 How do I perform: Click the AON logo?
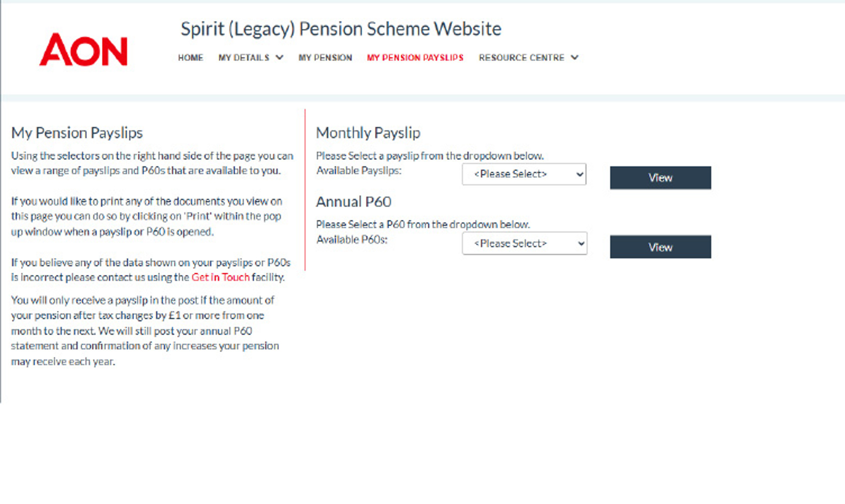tap(84, 50)
